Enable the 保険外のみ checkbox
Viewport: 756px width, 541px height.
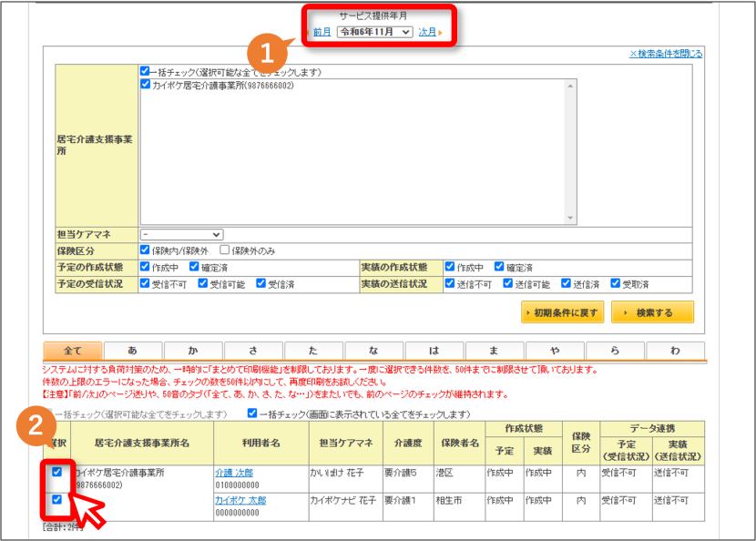(x=224, y=250)
